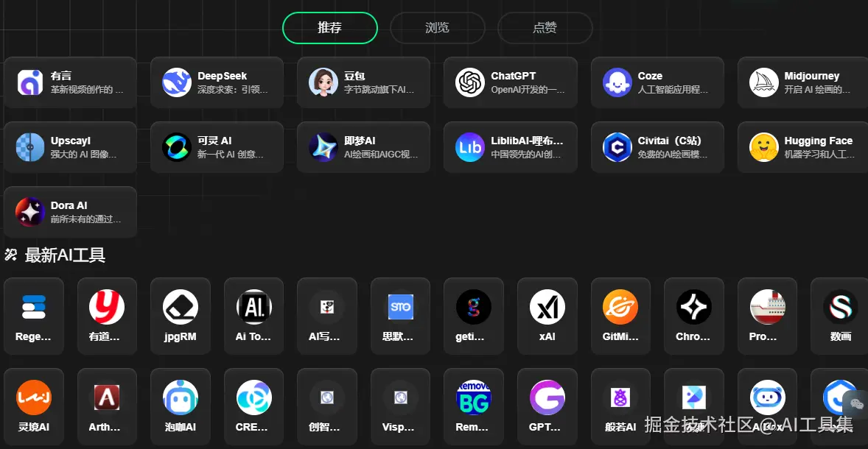The width and height of the screenshot is (868, 449).
Task: Click the 最新AI工具 section heading
Action: coord(66,255)
